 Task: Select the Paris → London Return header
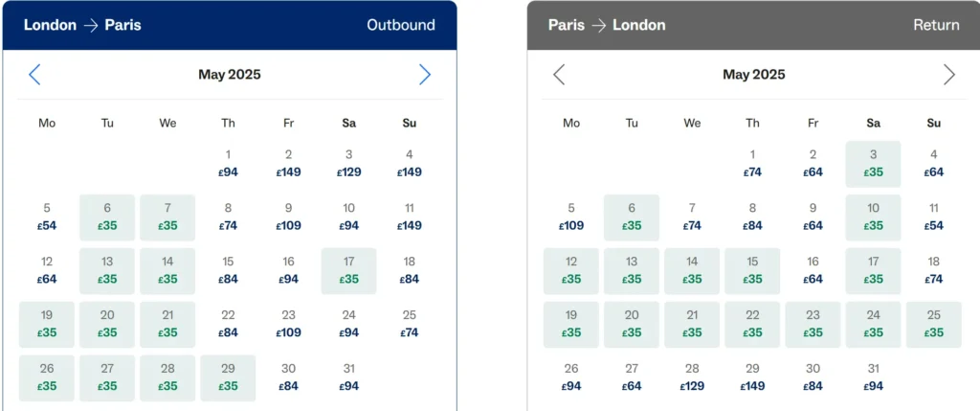753,25
